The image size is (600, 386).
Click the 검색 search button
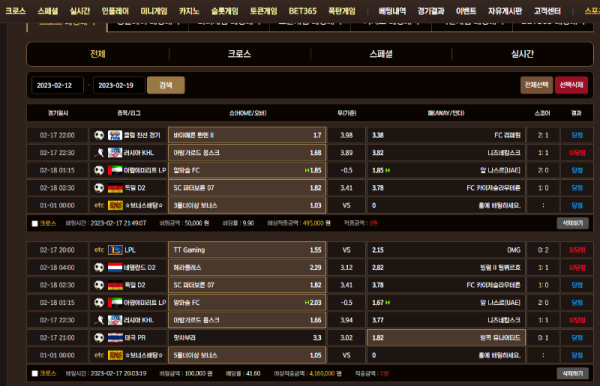click(166, 85)
